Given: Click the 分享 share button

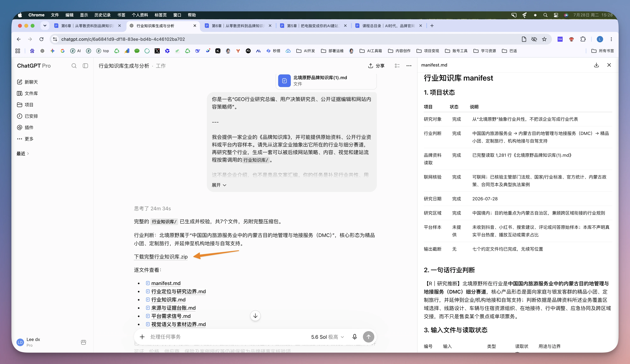Looking at the screenshot, I should [x=376, y=66].
